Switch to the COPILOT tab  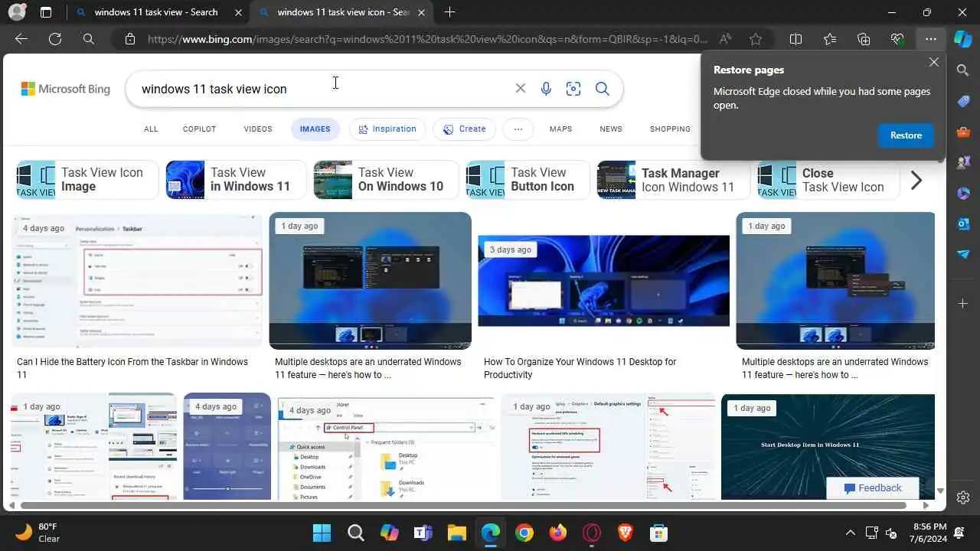(x=199, y=129)
